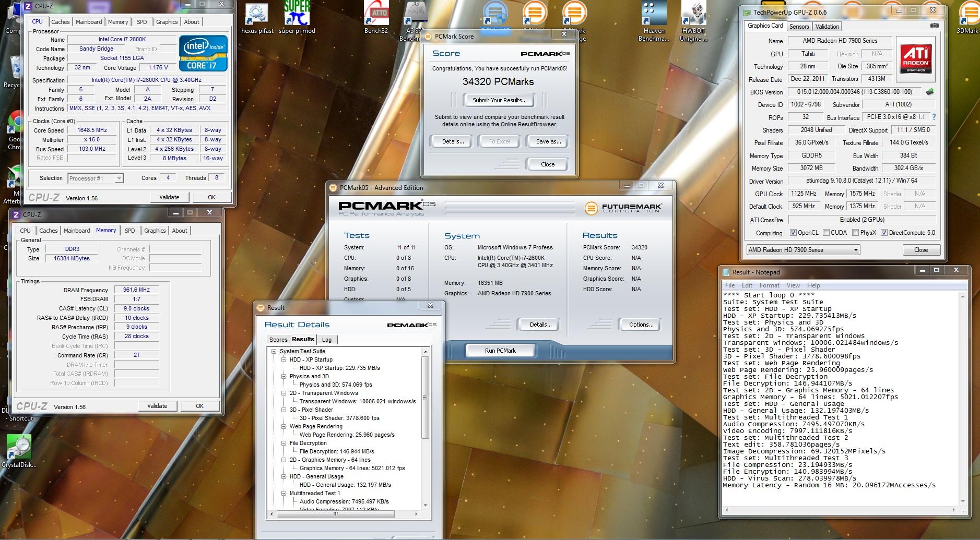980x540 pixels.
Task: Select 'Audio Compression: 7495.497 KB/s' tree row
Action: [x=344, y=501]
